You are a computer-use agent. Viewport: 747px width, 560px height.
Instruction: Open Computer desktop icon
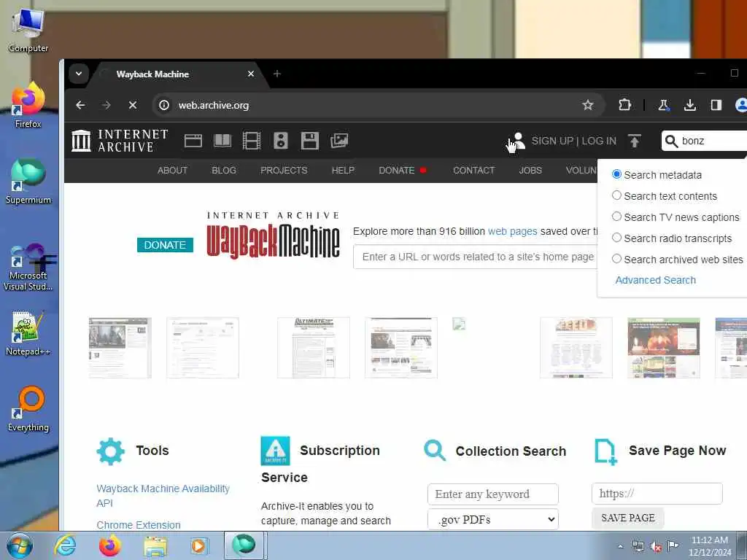pyautogui.click(x=28, y=31)
